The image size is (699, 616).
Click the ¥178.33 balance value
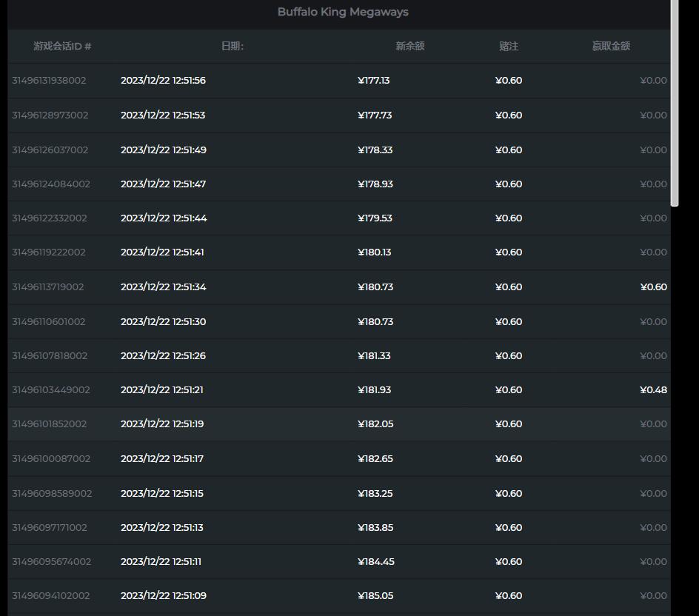(x=375, y=150)
